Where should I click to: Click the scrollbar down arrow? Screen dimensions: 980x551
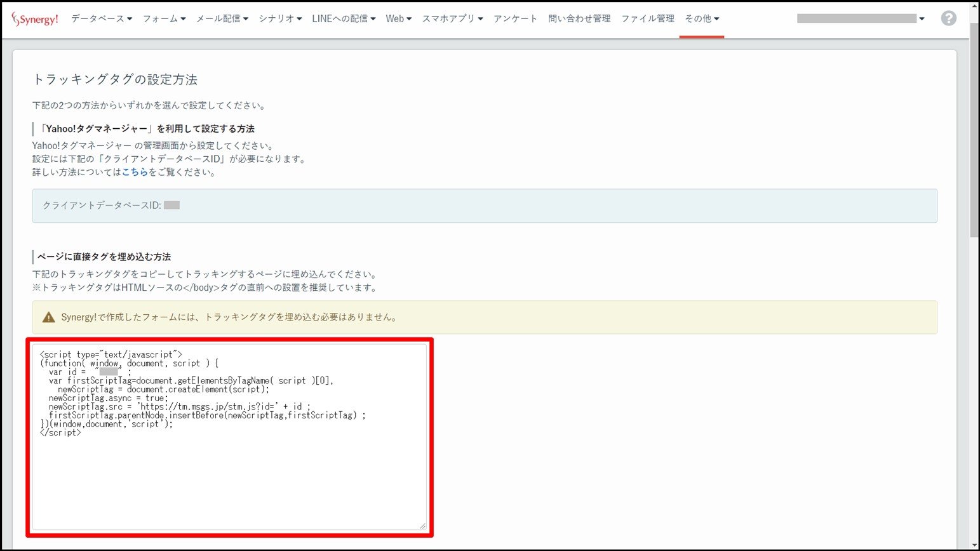click(974, 545)
